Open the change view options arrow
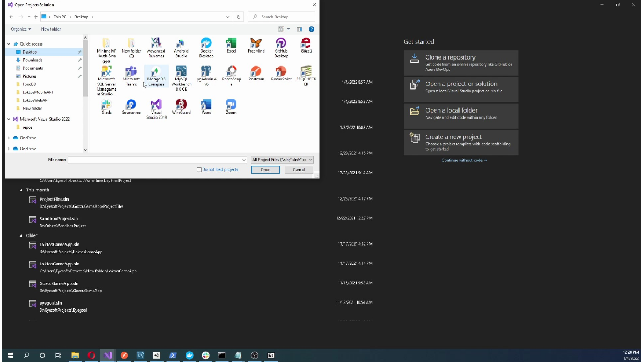The height and width of the screenshot is (362, 644). (288, 29)
